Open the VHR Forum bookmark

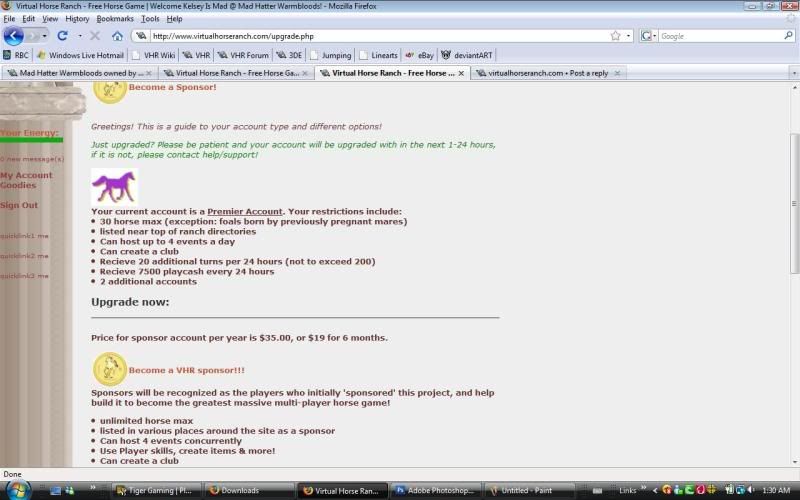(x=243, y=55)
